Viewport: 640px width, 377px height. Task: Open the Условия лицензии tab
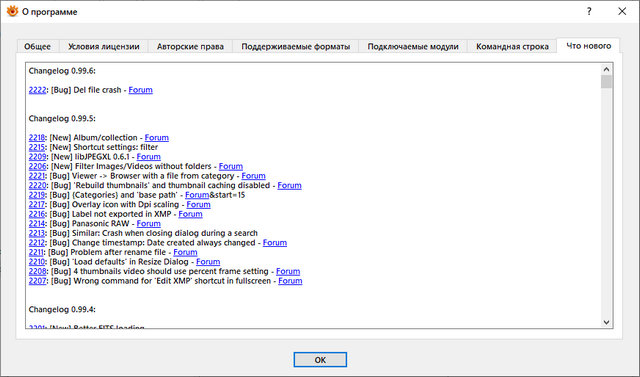[104, 46]
